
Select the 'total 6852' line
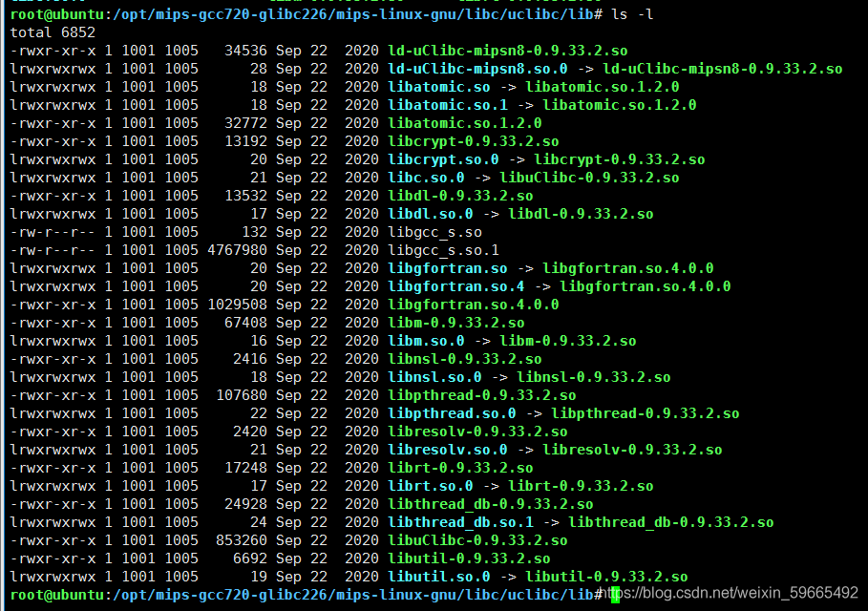tap(53, 32)
